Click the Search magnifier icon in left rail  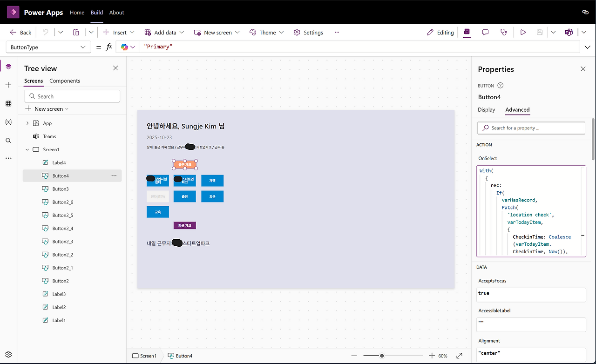[8, 140]
